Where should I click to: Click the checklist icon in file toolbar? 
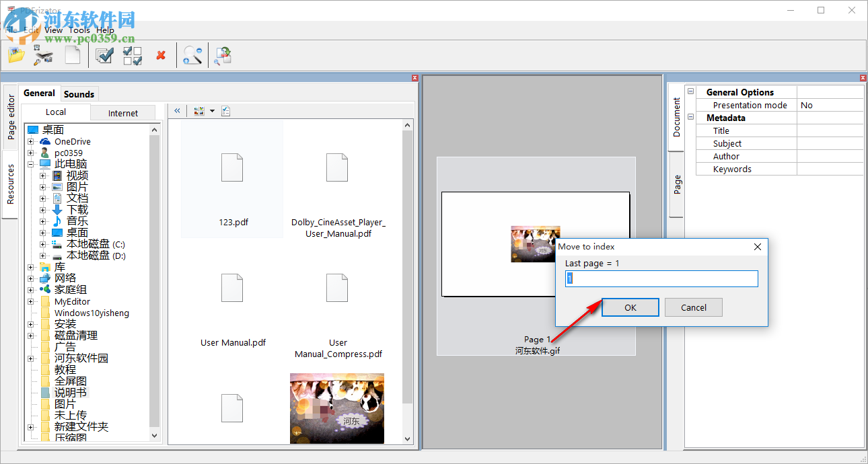[225, 111]
